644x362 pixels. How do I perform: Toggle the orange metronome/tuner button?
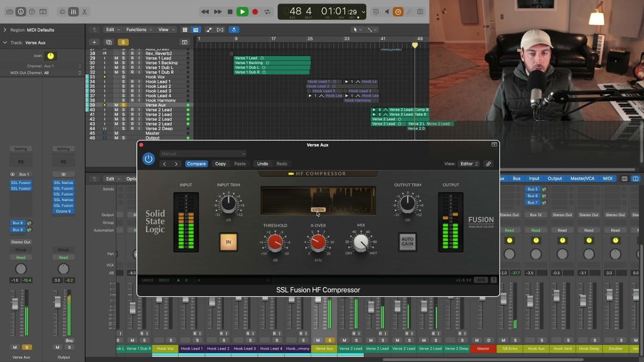pyautogui.click(x=398, y=11)
